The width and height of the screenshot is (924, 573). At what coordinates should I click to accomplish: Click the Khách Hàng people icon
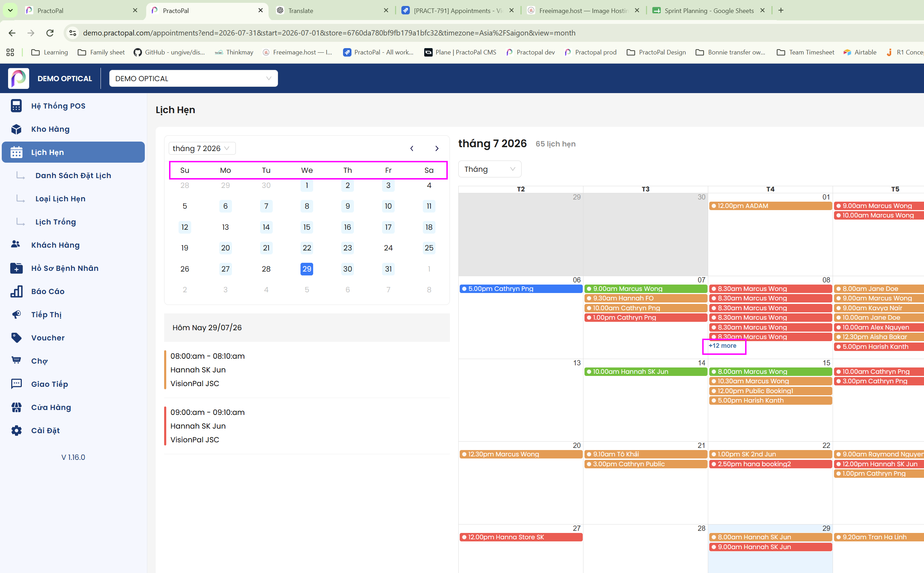[15, 245]
